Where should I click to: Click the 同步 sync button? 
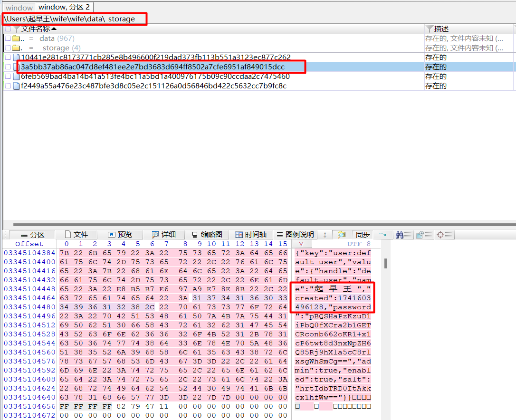(363, 235)
